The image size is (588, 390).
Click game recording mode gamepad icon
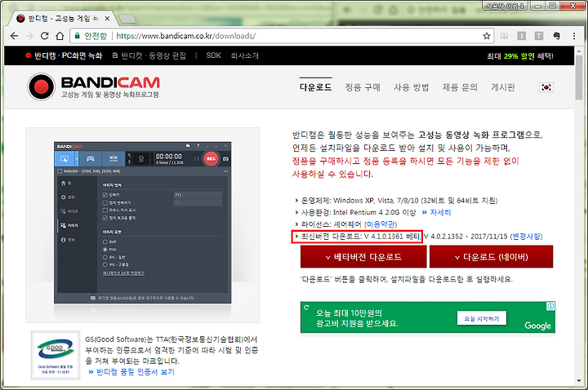click(x=91, y=159)
